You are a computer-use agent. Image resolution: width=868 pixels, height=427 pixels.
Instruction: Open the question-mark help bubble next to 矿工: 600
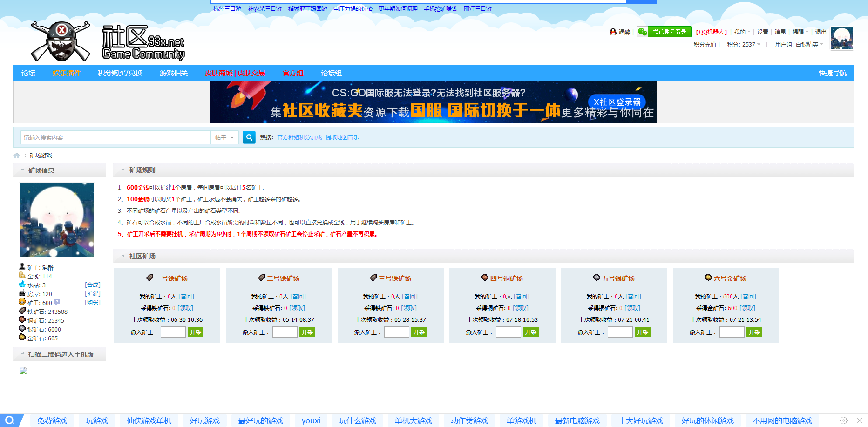tap(56, 302)
